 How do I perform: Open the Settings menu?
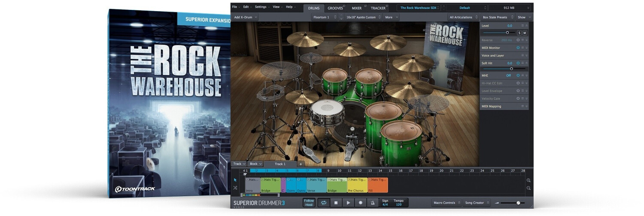tap(261, 7)
